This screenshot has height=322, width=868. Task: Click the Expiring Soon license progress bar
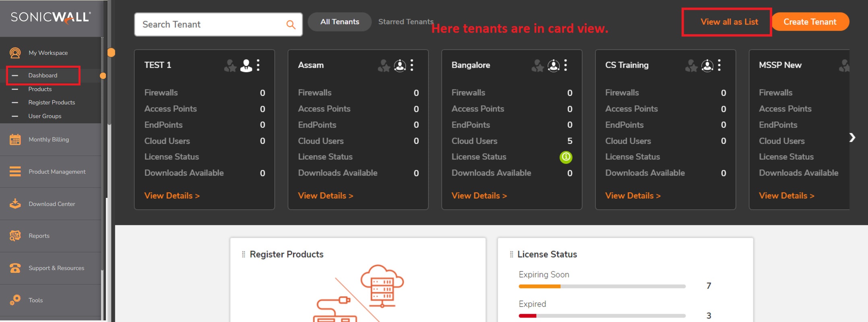tap(602, 287)
